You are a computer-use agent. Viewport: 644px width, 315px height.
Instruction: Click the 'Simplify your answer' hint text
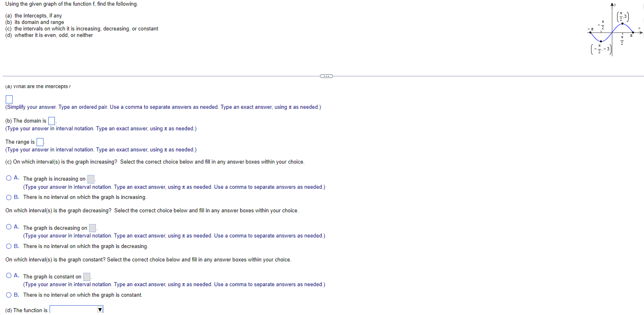point(163,107)
